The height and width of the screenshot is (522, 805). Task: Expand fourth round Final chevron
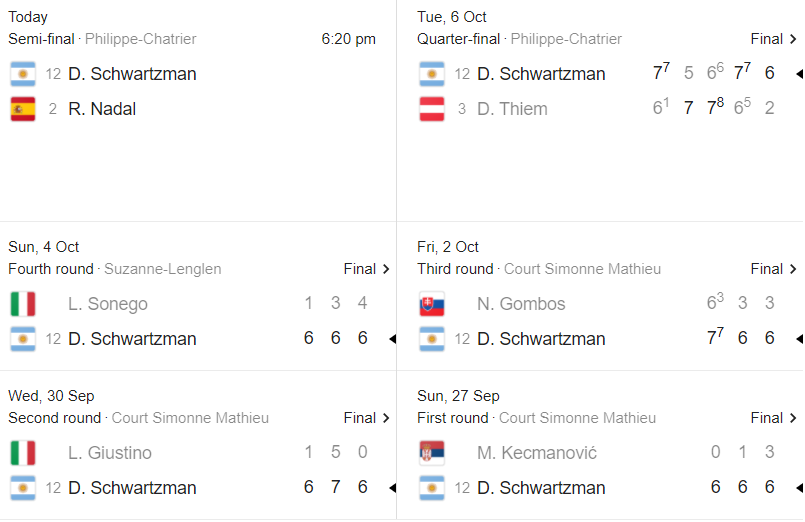point(386,269)
